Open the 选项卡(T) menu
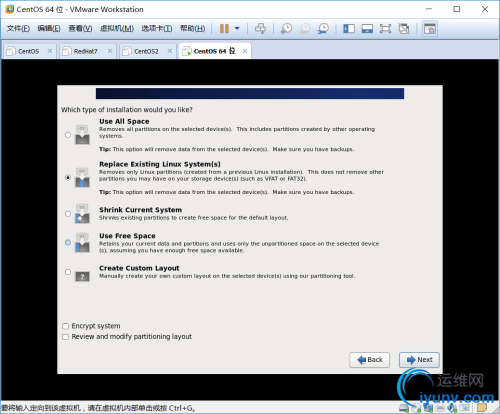 coord(157,28)
